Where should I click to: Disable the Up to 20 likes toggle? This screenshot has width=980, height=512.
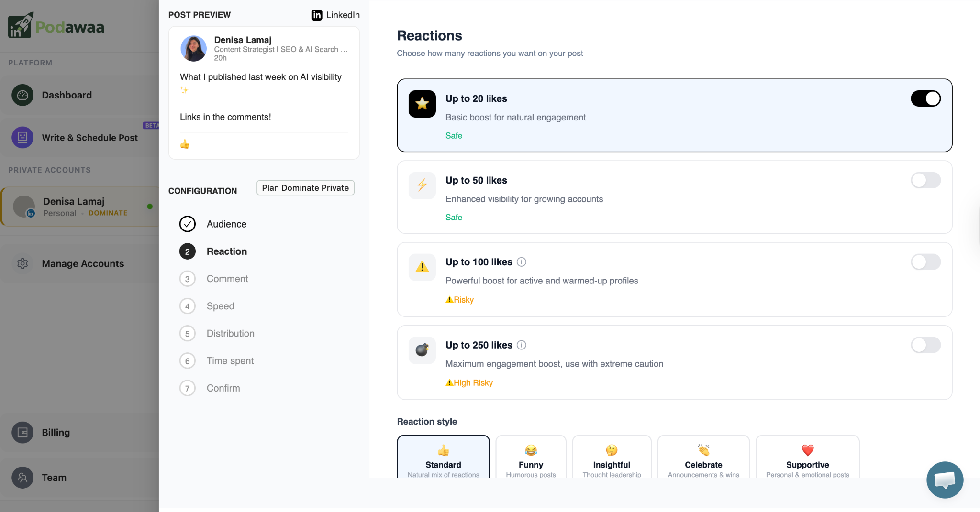[925, 98]
